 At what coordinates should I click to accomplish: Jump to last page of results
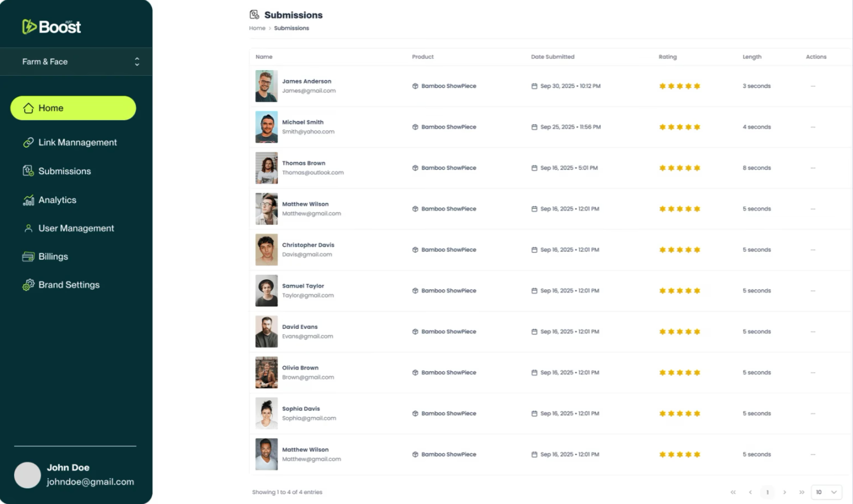802,492
